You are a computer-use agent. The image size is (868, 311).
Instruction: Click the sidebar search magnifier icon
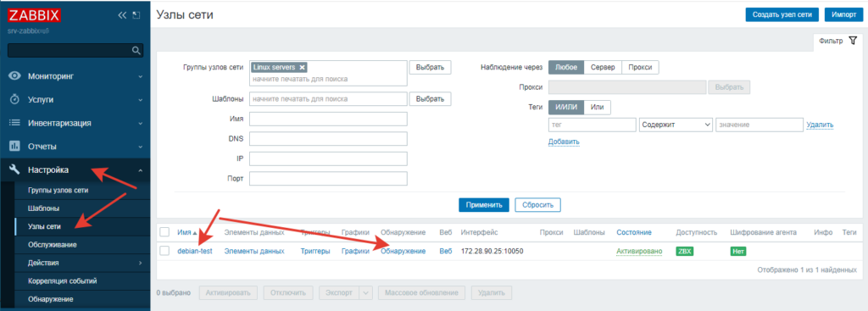pyautogui.click(x=136, y=50)
